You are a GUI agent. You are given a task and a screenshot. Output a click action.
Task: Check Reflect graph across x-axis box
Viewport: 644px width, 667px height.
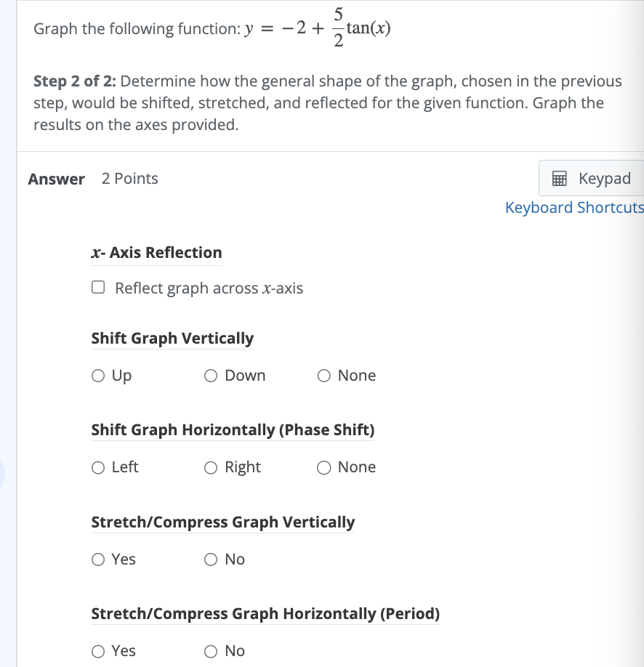click(x=98, y=288)
